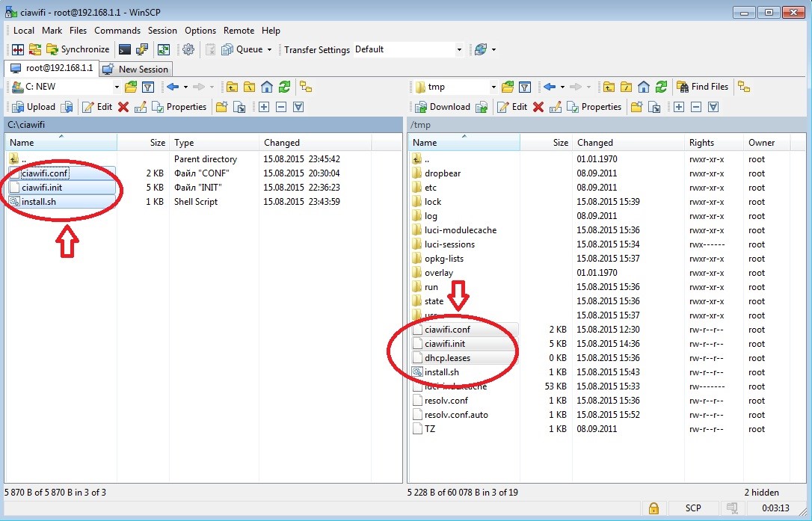Click the local Open Directory folder icon

coord(131,87)
